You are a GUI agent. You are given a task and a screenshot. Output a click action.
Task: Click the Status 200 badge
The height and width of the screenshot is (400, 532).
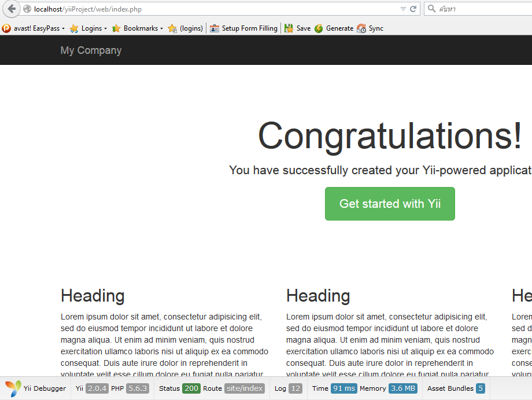coord(191,388)
